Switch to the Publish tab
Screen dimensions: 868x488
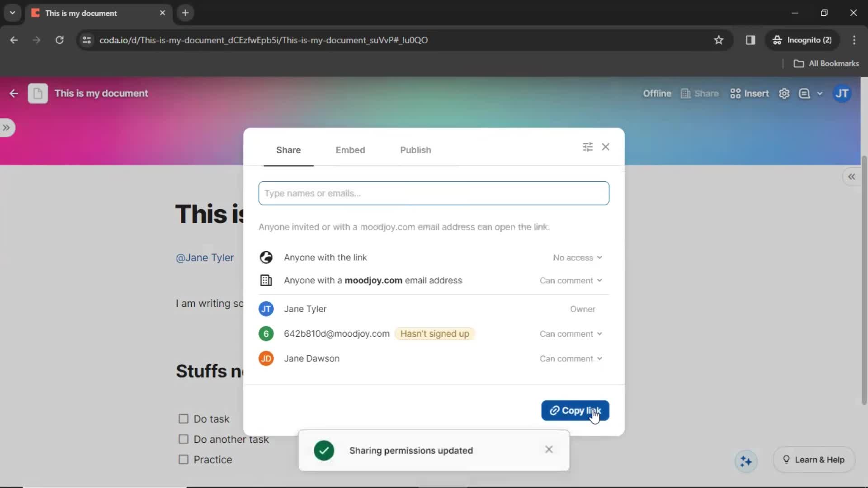[x=415, y=150]
